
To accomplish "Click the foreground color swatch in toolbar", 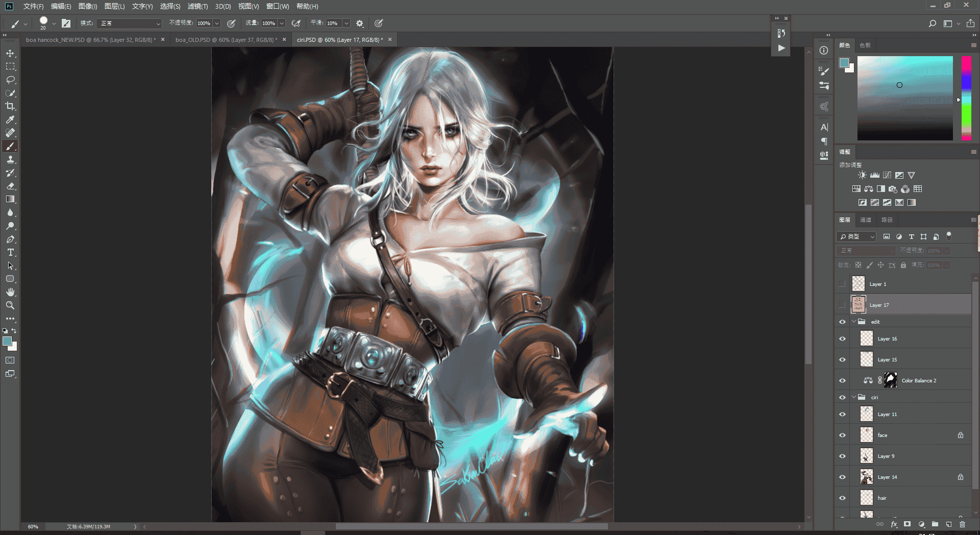I will tap(7, 341).
